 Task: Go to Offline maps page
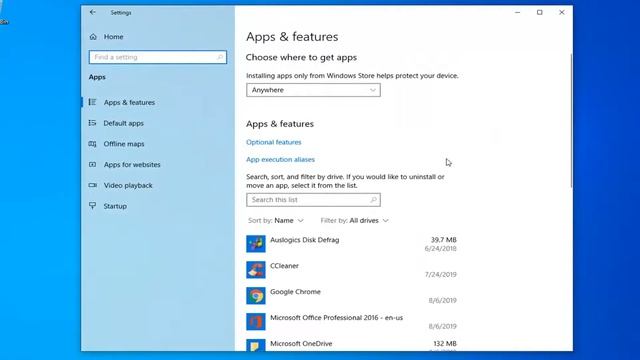point(124,144)
